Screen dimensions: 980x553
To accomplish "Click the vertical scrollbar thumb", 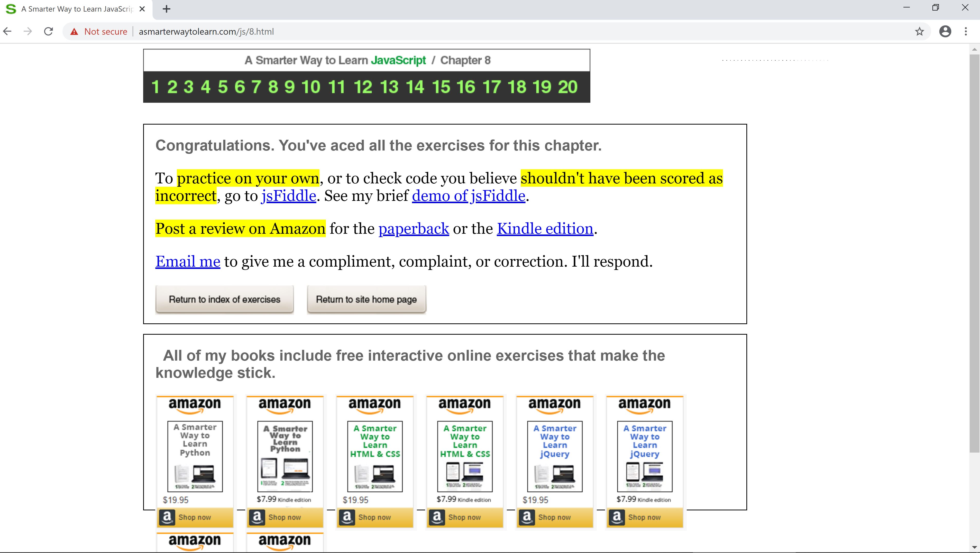I will click(974, 253).
